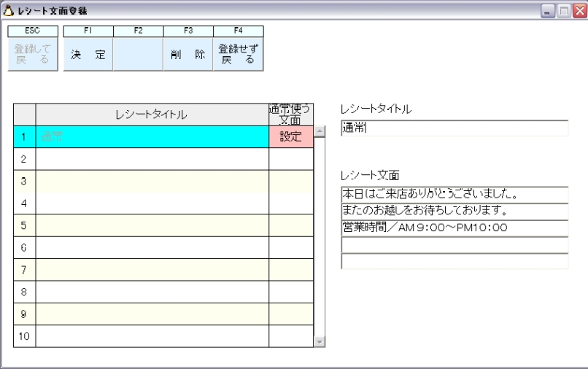Click the 通常使う文面 cell in row 2

tap(291, 159)
